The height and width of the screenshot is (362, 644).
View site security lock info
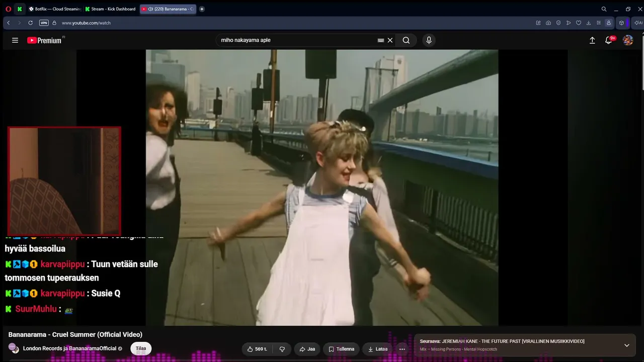(x=54, y=23)
